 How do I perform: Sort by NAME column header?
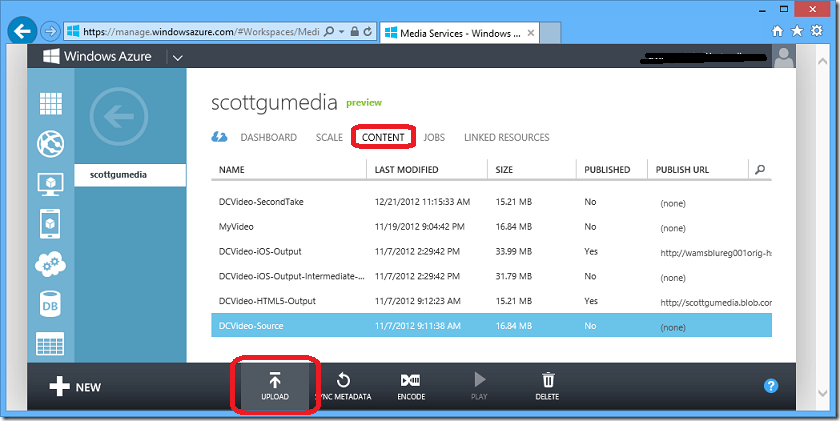(231, 170)
